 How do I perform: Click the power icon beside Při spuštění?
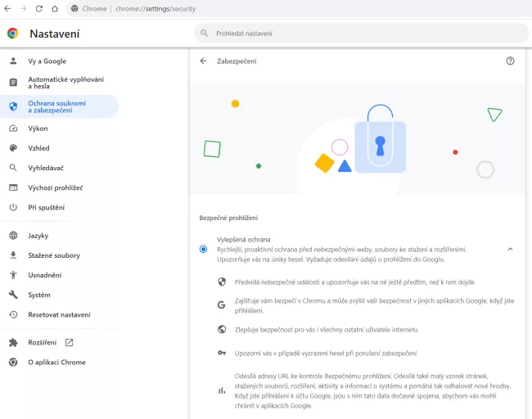(x=13, y=207)
